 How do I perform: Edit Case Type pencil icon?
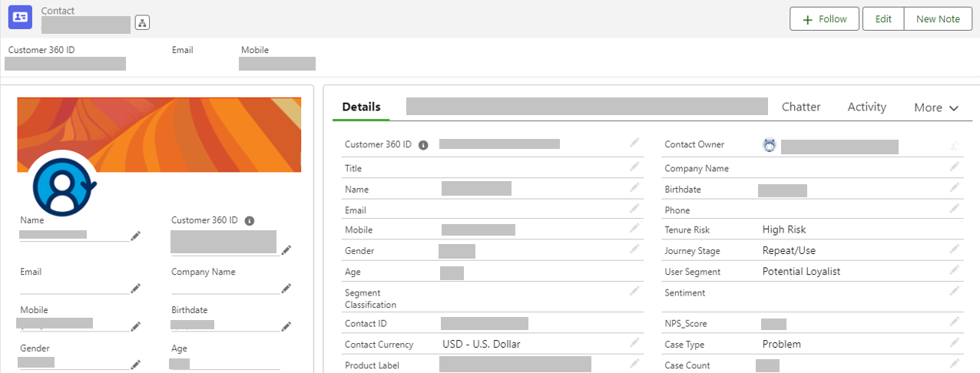[x=955, y=342]
